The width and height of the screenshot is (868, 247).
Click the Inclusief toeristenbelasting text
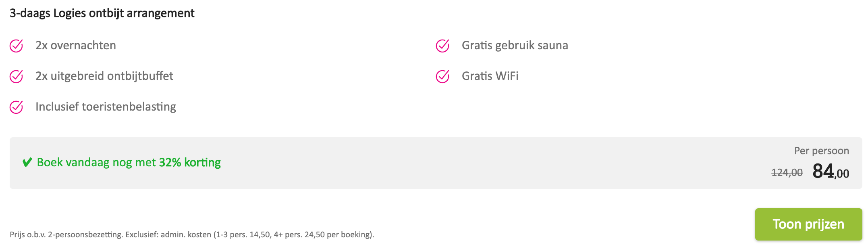106,107
